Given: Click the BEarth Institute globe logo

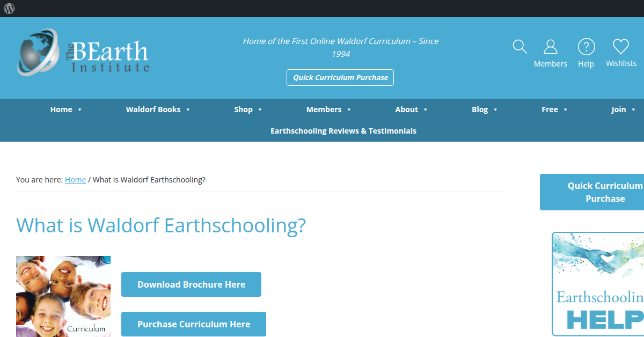Looking at the screenshot, I should point(38,52).
